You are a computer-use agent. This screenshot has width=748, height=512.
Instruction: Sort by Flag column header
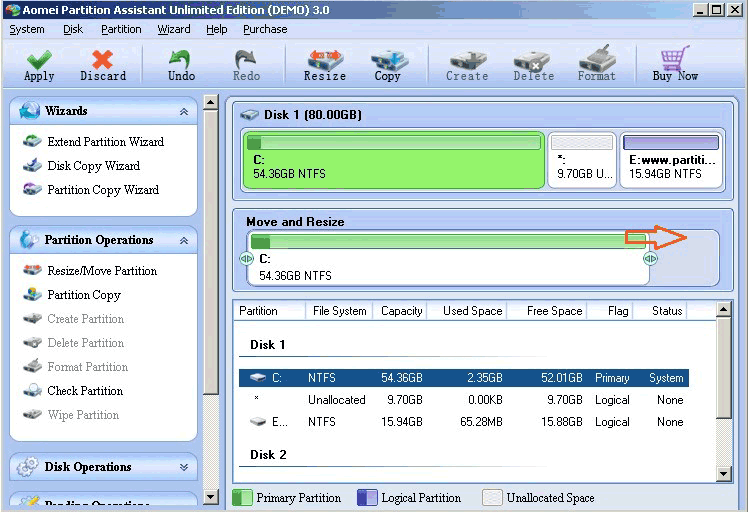618,311
